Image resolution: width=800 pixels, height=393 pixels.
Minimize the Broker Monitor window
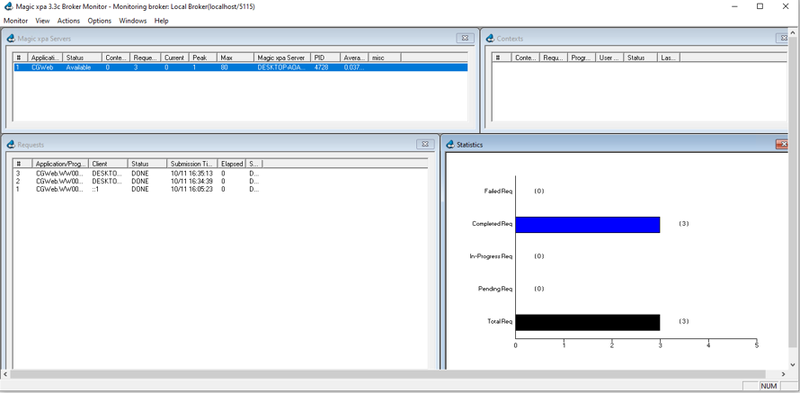[735, 7]
